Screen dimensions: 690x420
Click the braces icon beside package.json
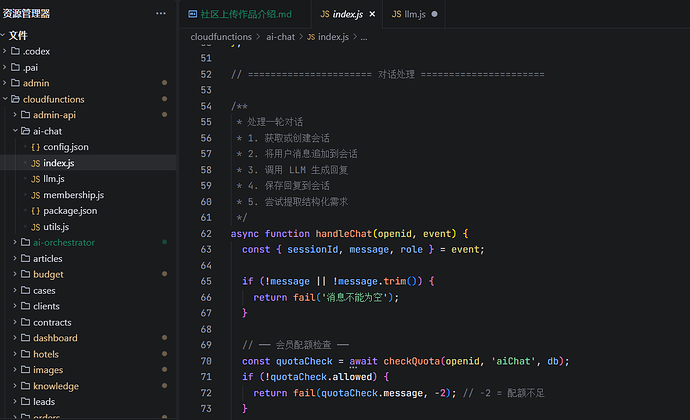coord(36,211)
